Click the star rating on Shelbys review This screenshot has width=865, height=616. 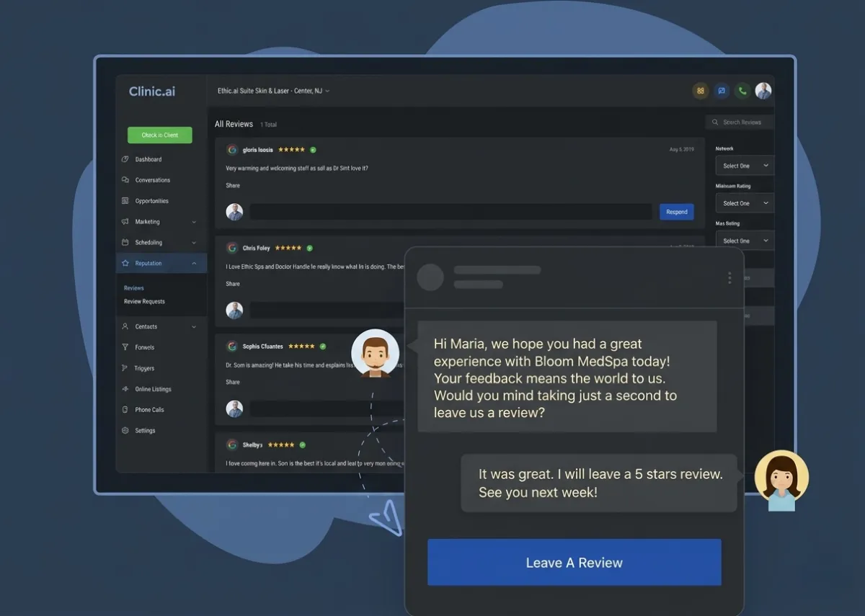tap(281, 445)
